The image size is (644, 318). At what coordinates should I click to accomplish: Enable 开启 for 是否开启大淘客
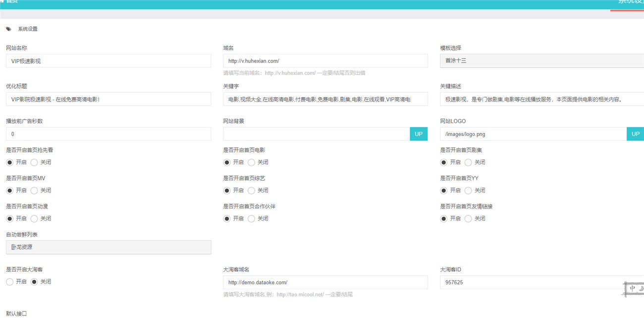pos(9,281)
